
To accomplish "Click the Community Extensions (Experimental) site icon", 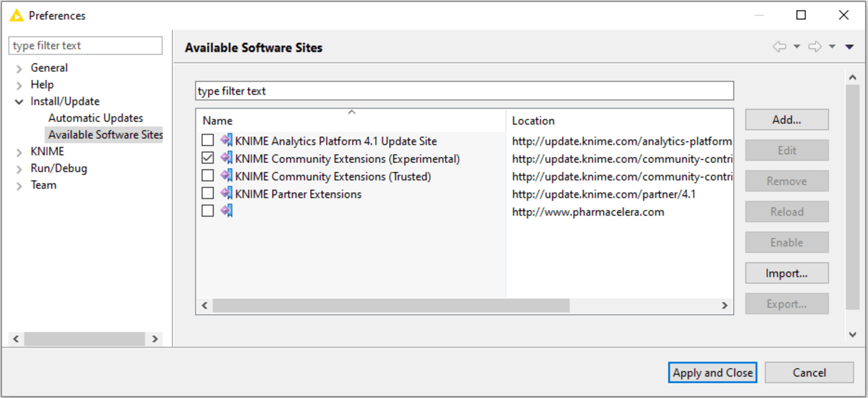I will 227,158.
